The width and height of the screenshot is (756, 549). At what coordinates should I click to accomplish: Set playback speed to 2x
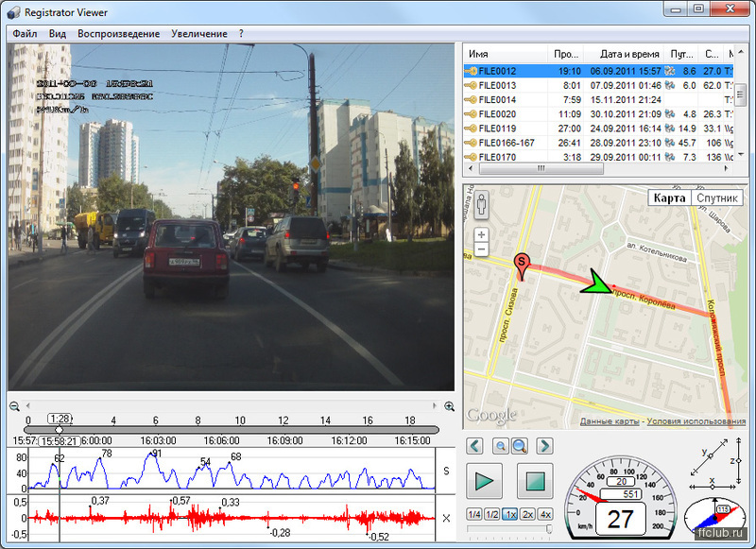pyautogui.click(x=527, y=514)
